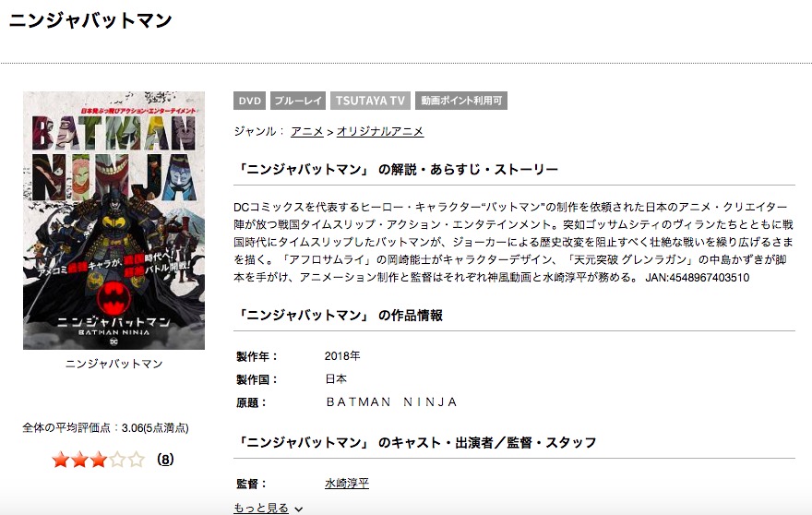The width and height of the screenshot is (812, 515).
Task: Open the オリジナルアニメ genre link
Action: click(380, 132)
